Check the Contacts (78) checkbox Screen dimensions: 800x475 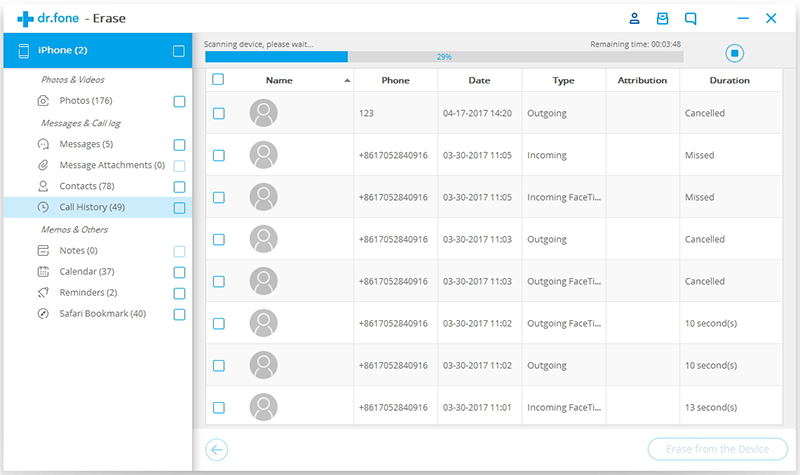(179, 187)
